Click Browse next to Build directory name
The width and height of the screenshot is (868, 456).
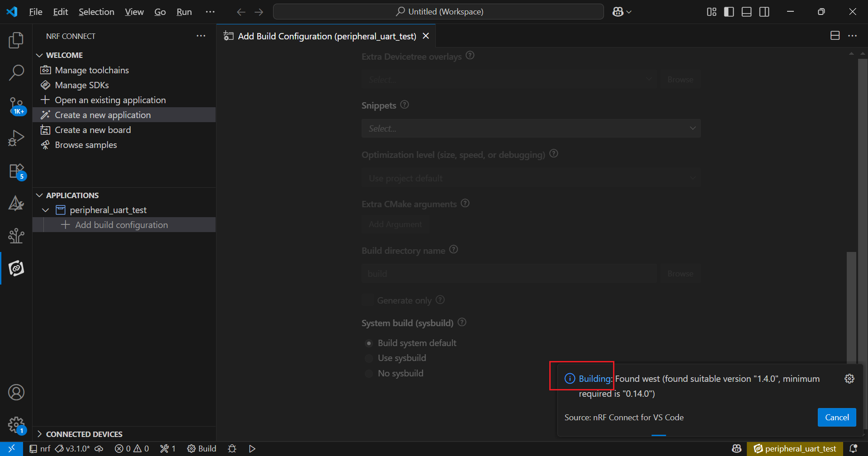coord(680,274)
